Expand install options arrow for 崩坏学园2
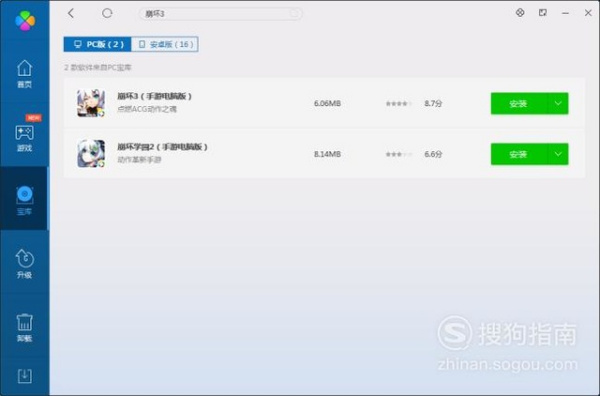 (558, 154)
